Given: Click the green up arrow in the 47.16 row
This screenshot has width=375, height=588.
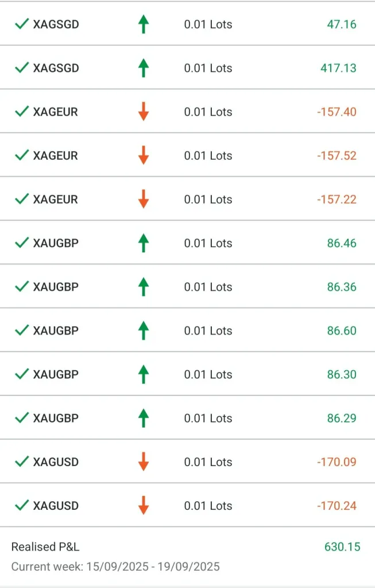Looking at the screenshot, I should click(x=144, y=24).
